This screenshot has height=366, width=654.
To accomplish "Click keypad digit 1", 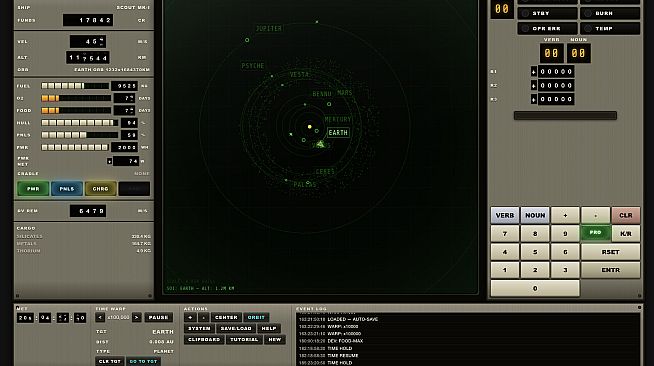I will tap(505, 270).
